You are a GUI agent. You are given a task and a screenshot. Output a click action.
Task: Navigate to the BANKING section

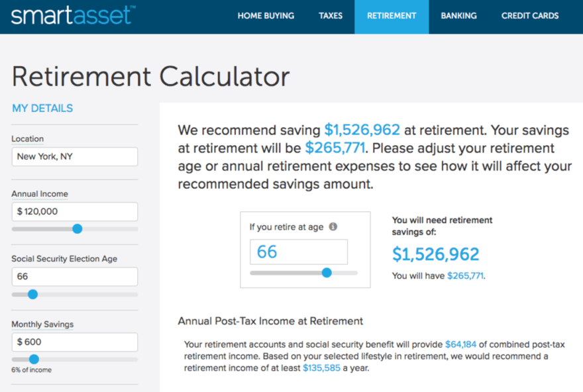click(458, 16)
